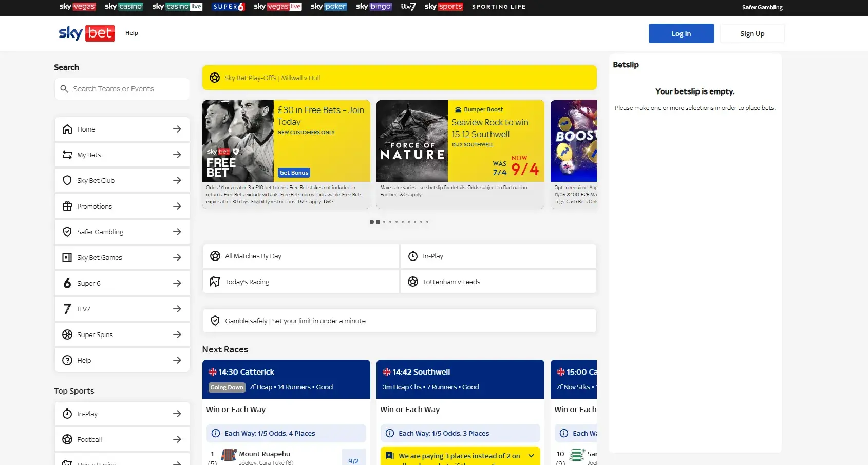
Task: Click the Sky Bet logo
Action: (x=87, y=33)
